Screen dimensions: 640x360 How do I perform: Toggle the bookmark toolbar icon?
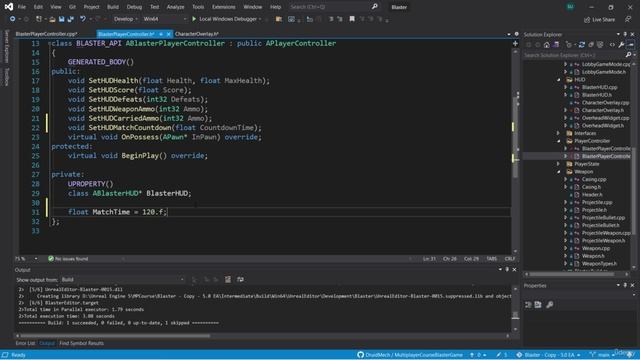pos(352,19)
